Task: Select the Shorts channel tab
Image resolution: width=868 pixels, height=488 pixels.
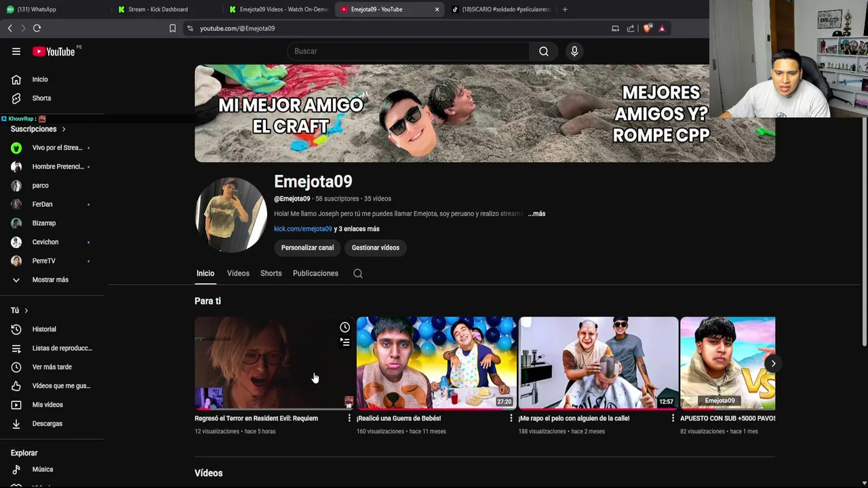Action: tap(271, 274)
